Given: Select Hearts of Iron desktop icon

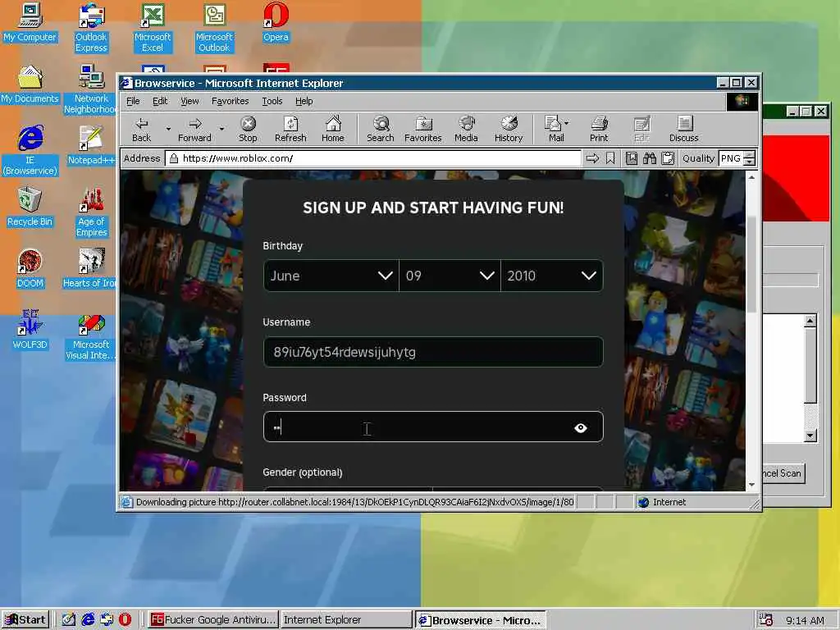Looking at the screenshot, I should (x=89, y=269).
